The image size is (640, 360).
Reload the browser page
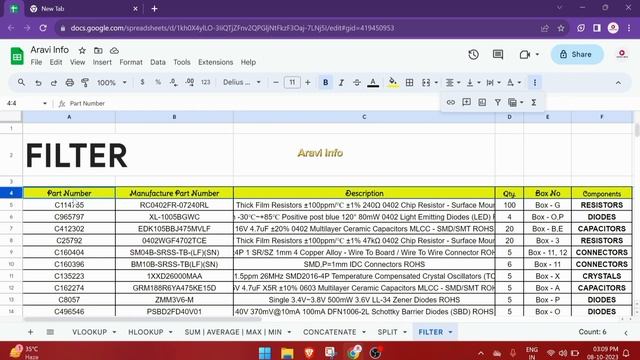pos(43,28)
